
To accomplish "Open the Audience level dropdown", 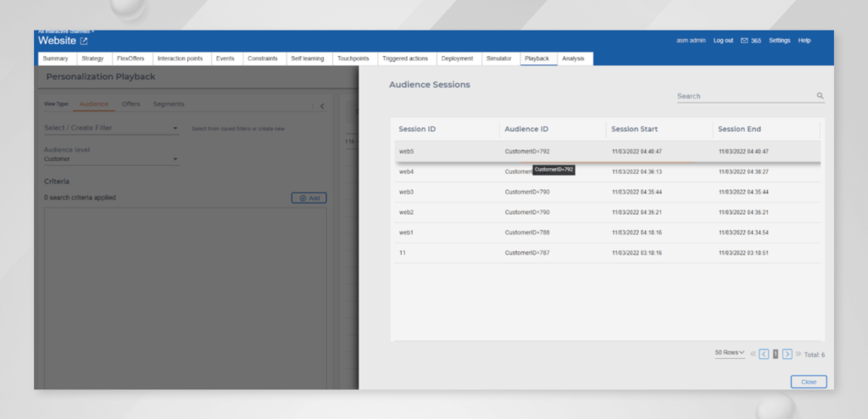I will click(x=111, y=159).
